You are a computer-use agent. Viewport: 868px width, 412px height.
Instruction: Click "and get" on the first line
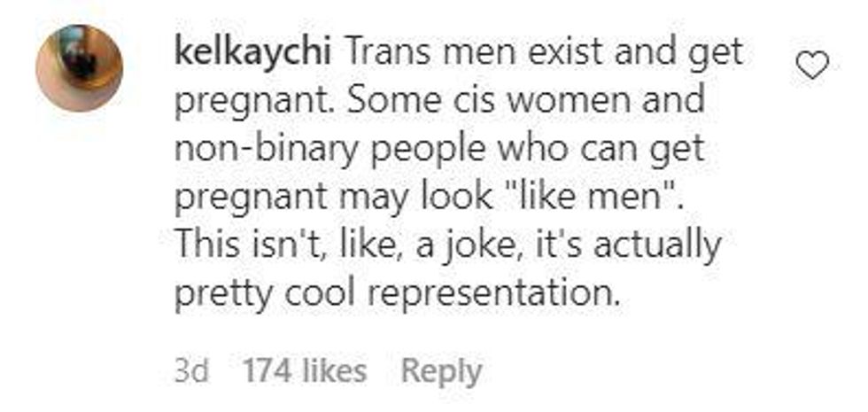point(682,54)
